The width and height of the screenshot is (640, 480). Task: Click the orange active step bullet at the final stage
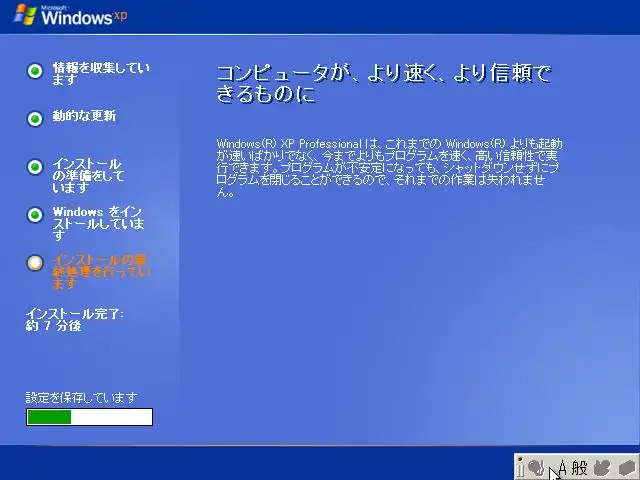(x=35, y=263)
